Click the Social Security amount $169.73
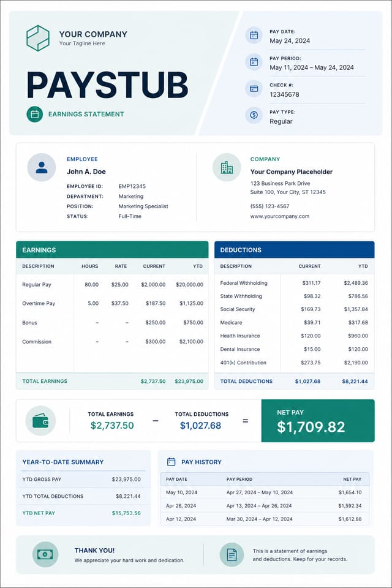Screen dimensions: 392x588 tap(311, 309)
